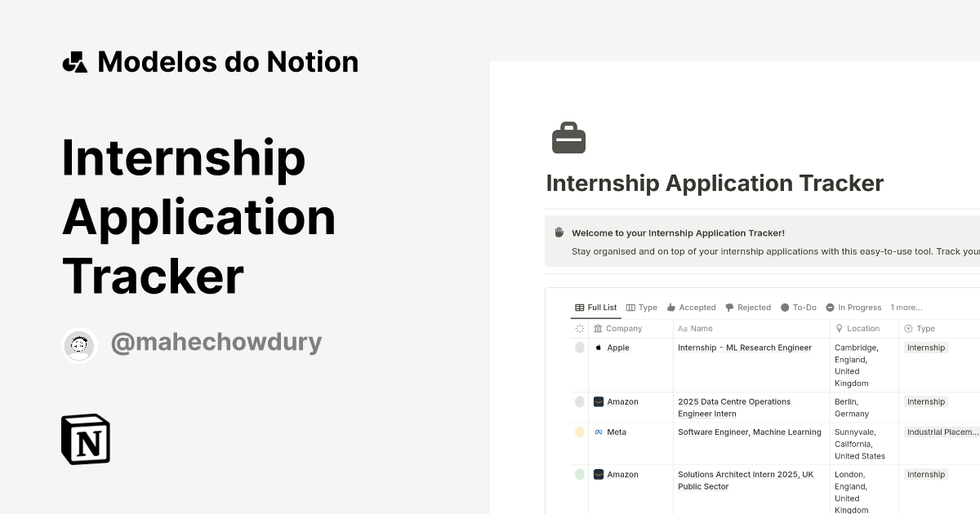Click the Aa icon in the Name column header

pos(684,328)
